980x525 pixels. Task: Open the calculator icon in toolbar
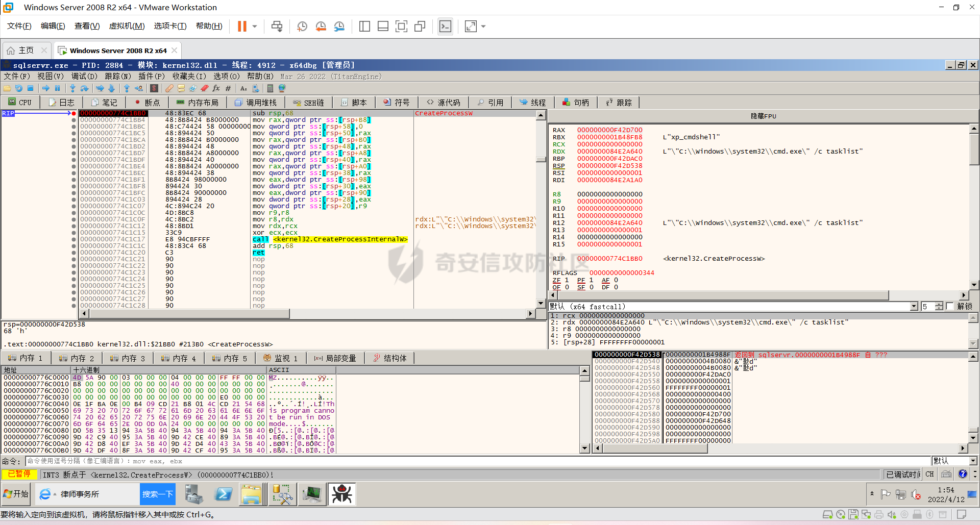click(x=270, y=88)
